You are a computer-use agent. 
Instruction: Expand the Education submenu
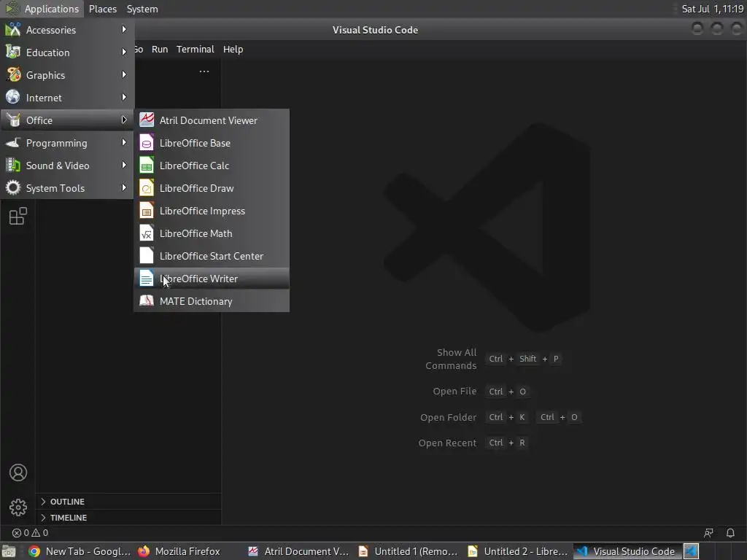[x=67, y=52]
